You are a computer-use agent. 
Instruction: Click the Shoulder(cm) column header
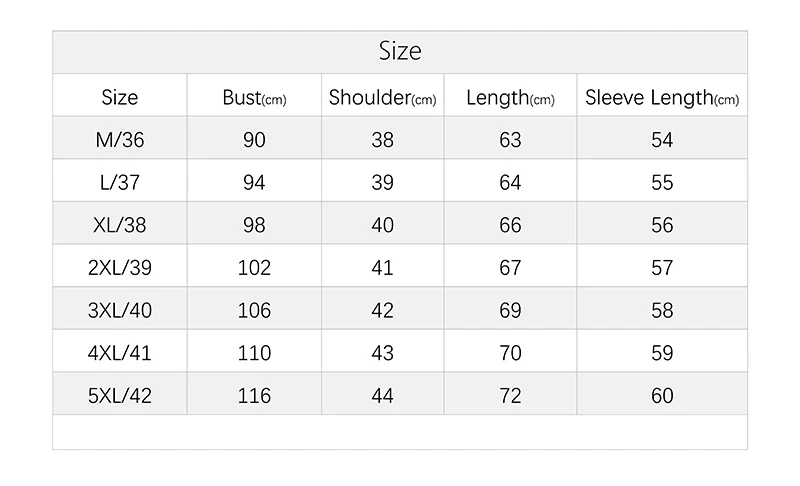(383, 97)
